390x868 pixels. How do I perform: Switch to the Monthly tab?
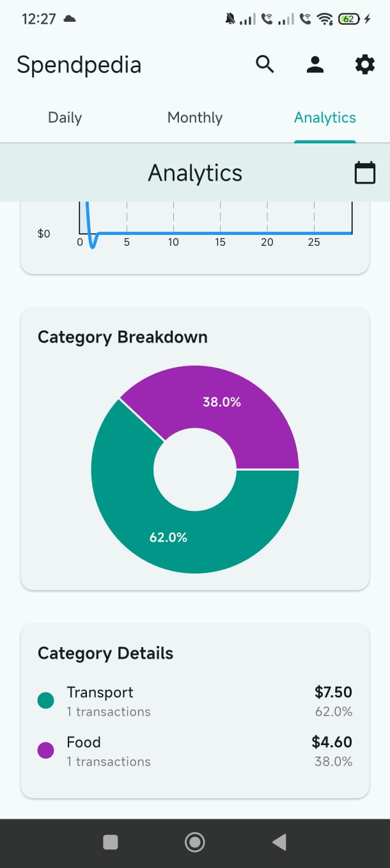click(195, 118)
